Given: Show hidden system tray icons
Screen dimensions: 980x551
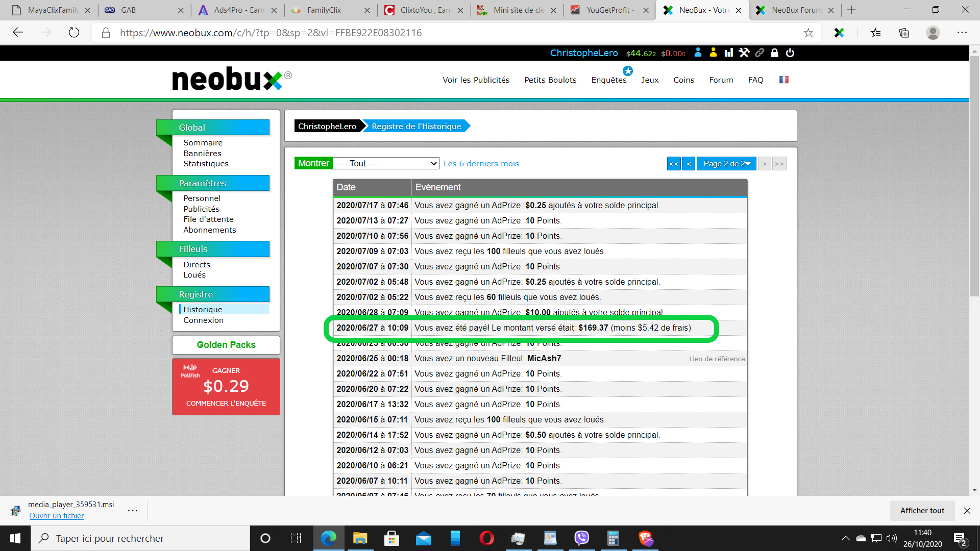Looking at the screenshot, I should pyautogui.click(x=845, y=538).
